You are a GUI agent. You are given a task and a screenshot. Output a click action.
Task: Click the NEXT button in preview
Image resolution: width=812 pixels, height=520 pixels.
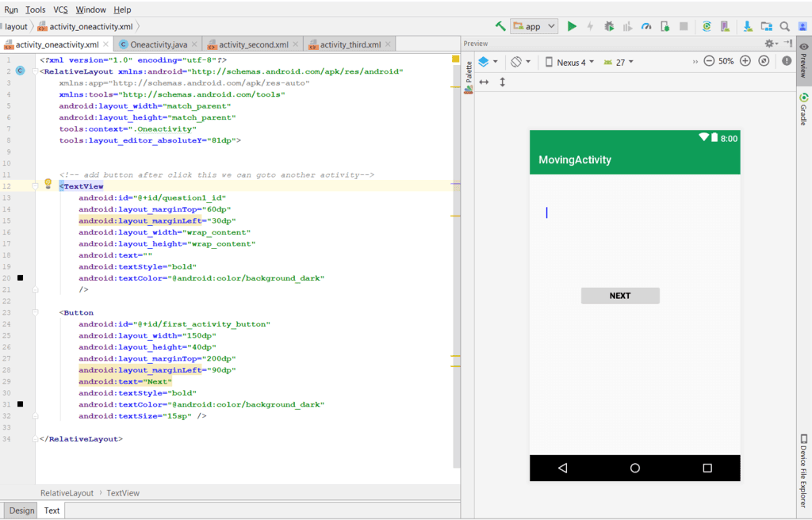point(620,296)
